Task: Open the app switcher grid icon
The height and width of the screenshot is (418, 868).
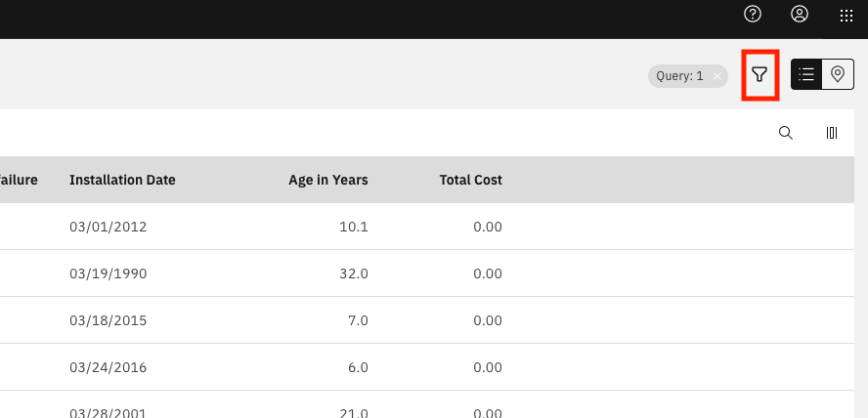Action: 846,16
